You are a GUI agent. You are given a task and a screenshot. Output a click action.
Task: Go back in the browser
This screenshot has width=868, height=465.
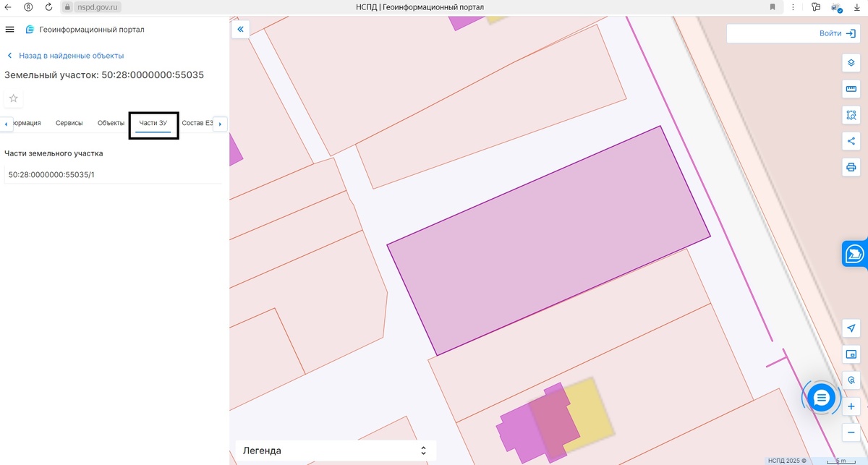point(8,7)
